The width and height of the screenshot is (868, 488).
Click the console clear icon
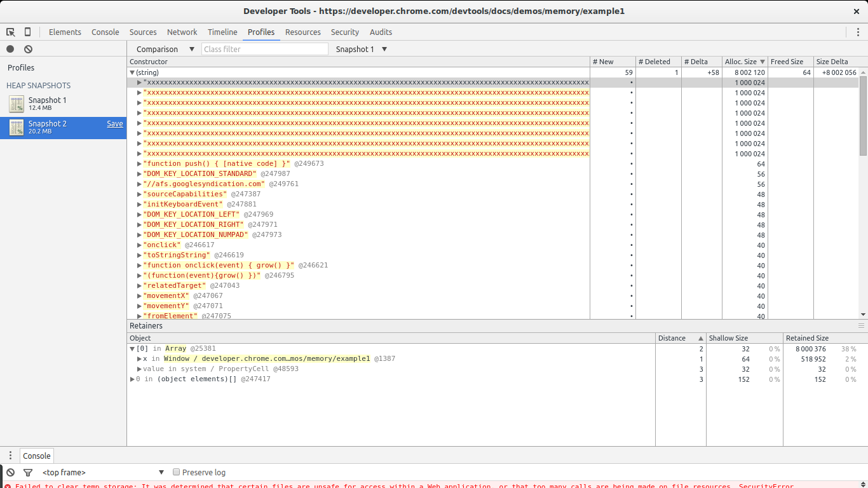(10, 472)
